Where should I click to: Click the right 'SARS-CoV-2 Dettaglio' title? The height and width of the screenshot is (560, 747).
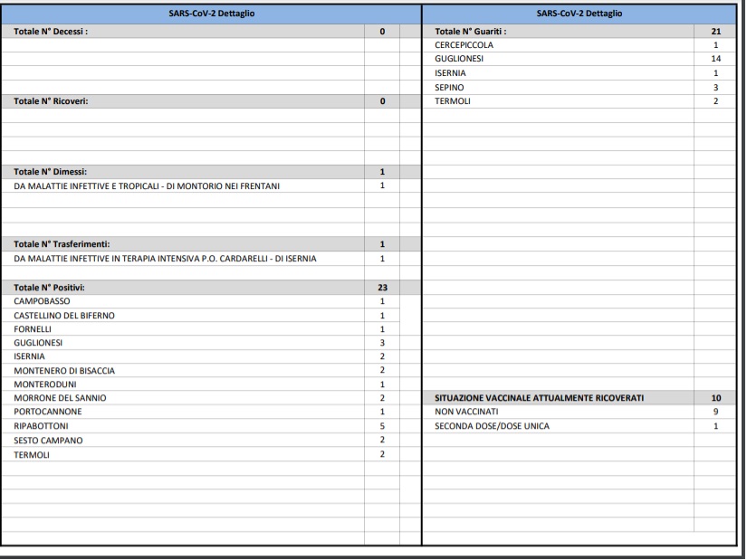pos(579,14)
